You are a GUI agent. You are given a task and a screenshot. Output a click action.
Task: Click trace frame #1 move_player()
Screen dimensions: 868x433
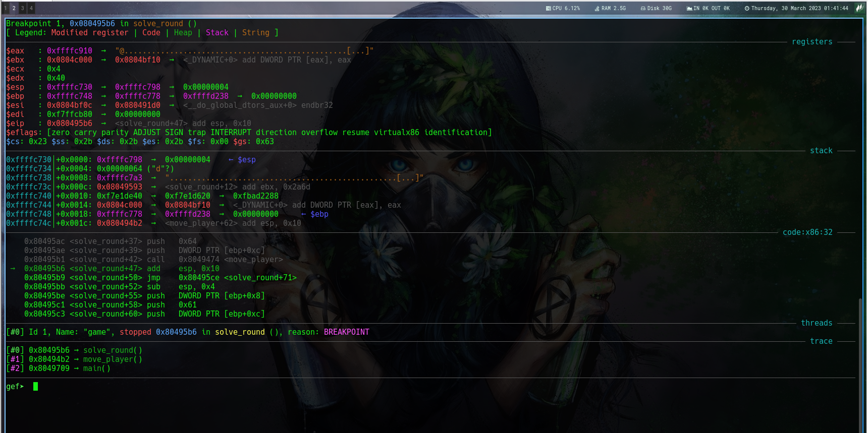pos(74,359)
